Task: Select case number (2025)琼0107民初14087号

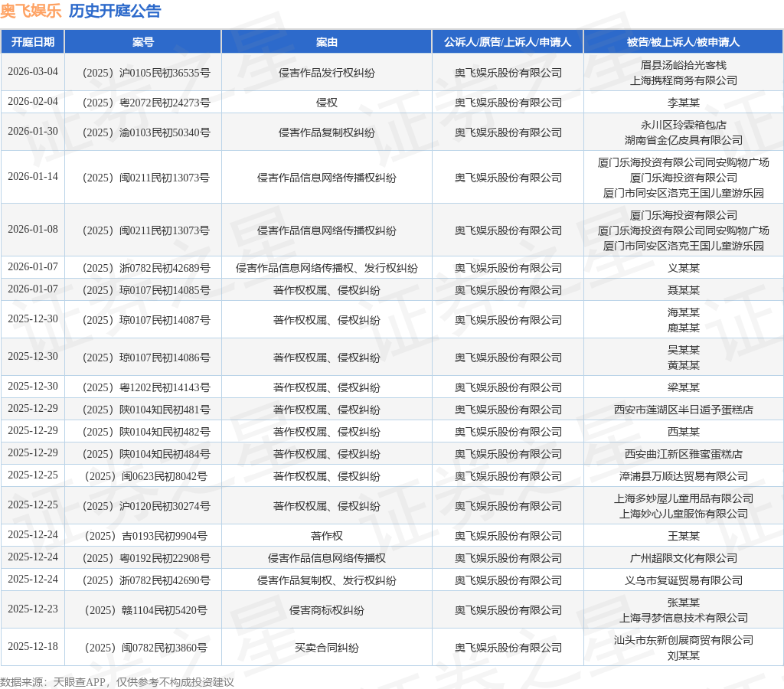Action: [x=146, y=321]
